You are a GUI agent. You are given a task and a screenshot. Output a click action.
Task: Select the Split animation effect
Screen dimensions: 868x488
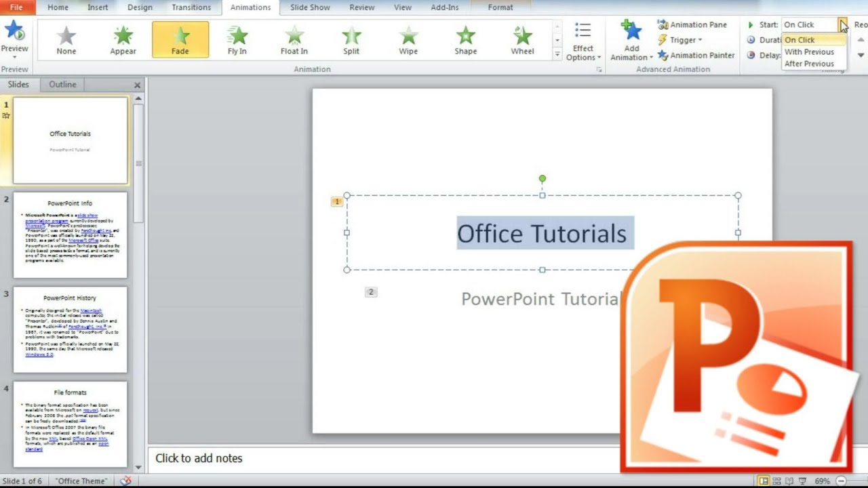pos(351,40)
